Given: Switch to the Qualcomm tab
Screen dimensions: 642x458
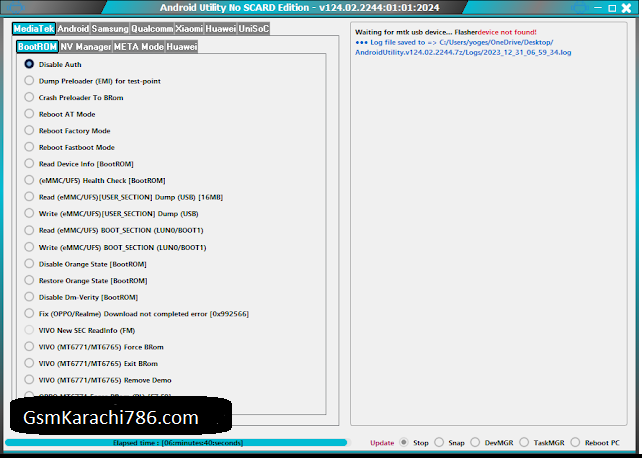Looking at the screenshot, I should pyautogui.click(x=152, y=29).
